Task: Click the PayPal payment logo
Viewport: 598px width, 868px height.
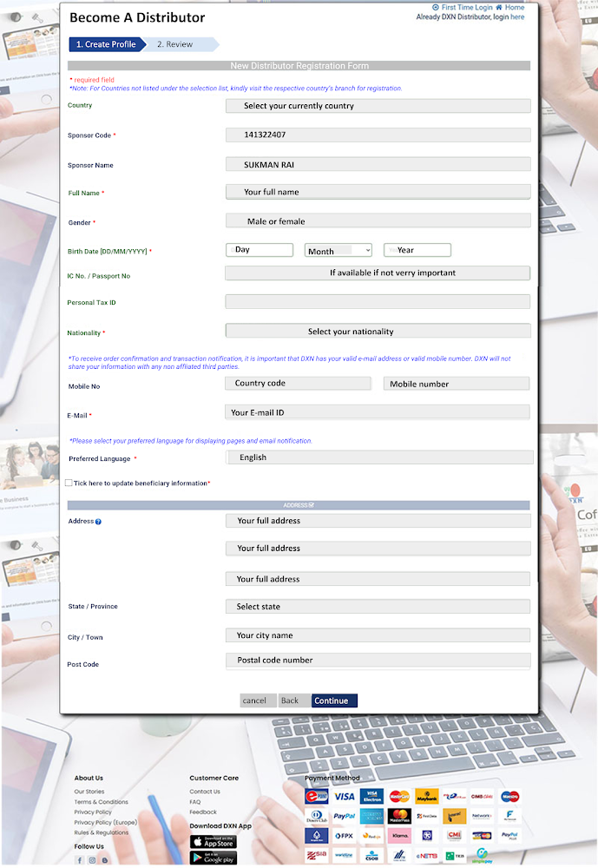Action: click(345, 816)
